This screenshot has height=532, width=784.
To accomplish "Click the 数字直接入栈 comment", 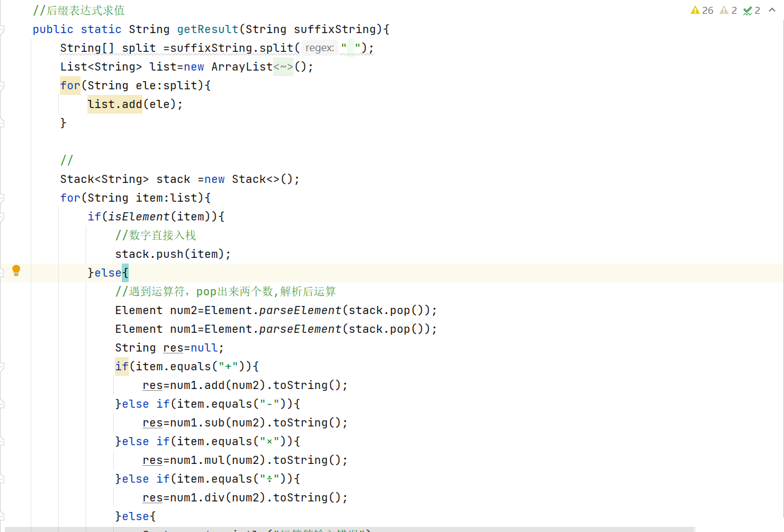I will [156, 235].
